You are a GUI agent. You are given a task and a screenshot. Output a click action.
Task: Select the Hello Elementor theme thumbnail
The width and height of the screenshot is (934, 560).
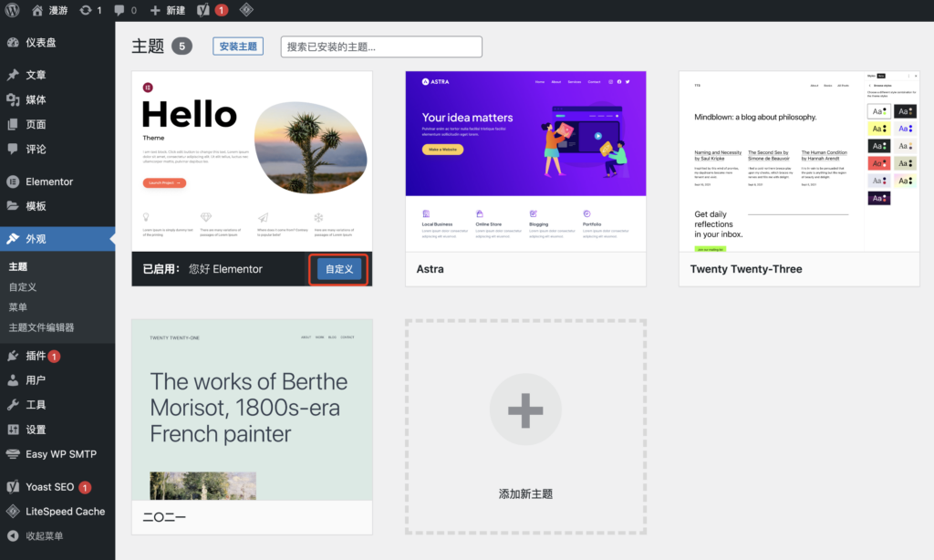tap(252, 161)
